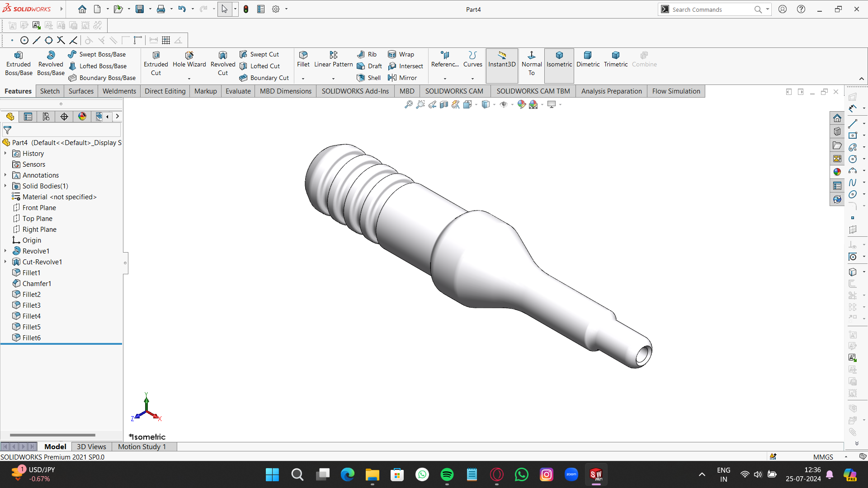Screen dimensions: 868x488
Task: Switch to the Trimetric view
Action: 616,60
